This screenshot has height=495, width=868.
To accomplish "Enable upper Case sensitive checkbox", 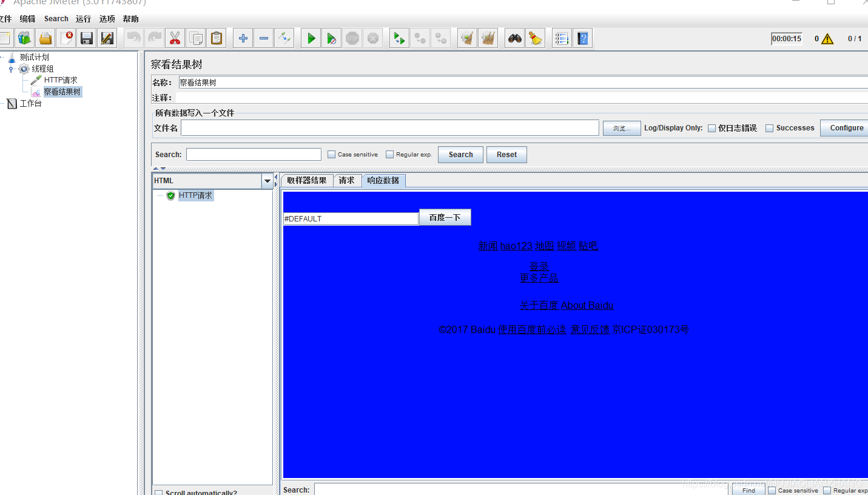I will pos(331,155).
